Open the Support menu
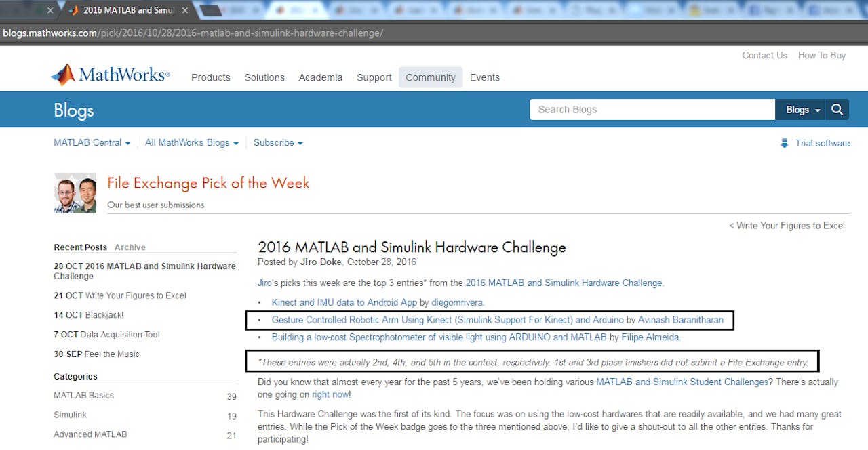 point(374,77)
